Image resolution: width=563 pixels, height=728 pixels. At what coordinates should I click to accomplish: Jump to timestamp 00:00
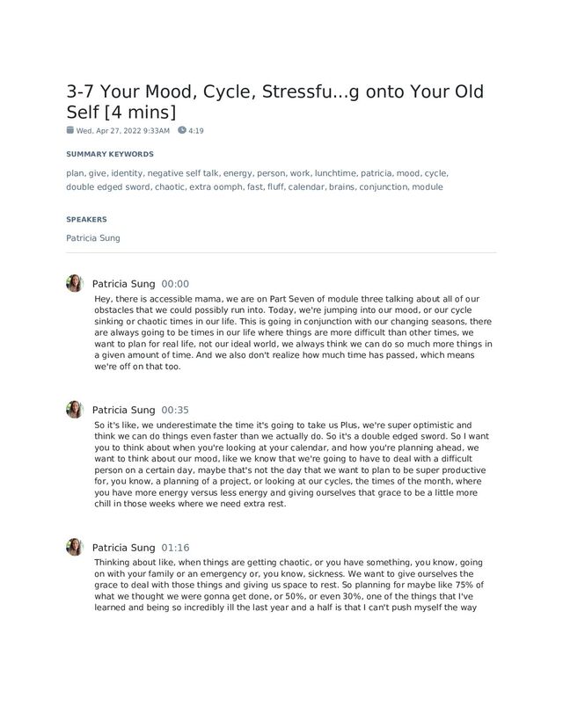click(x=175, y=284)
